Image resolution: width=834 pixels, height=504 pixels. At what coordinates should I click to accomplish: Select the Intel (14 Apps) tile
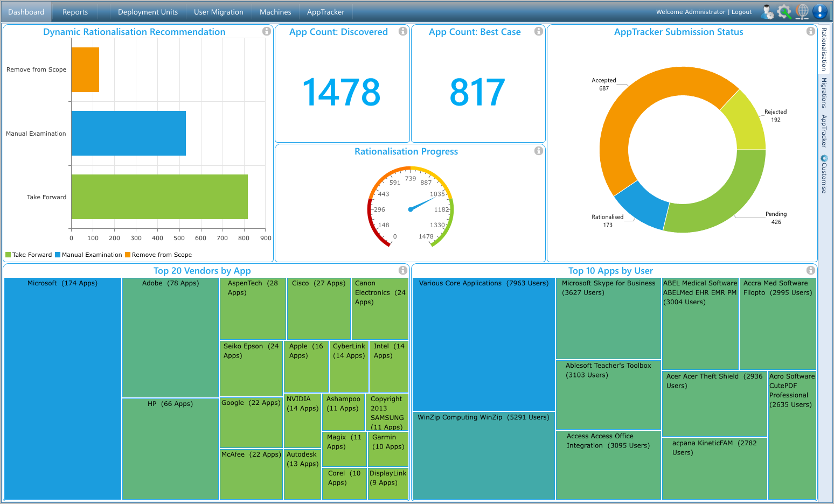[389, 366]
